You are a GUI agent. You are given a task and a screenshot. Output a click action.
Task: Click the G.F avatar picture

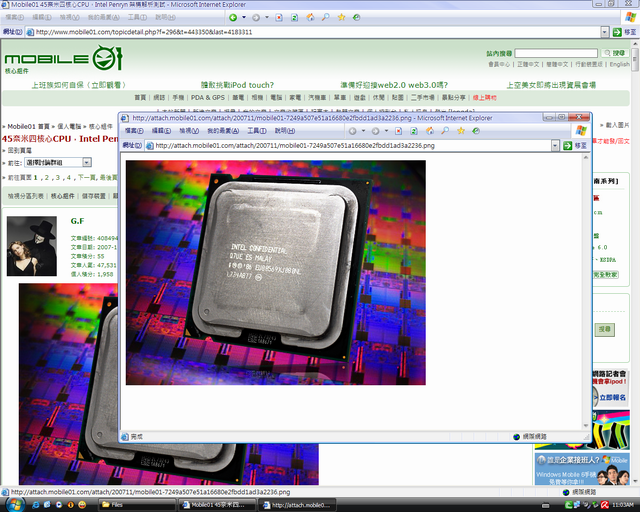pyautogui.click(x=32, y=246)
